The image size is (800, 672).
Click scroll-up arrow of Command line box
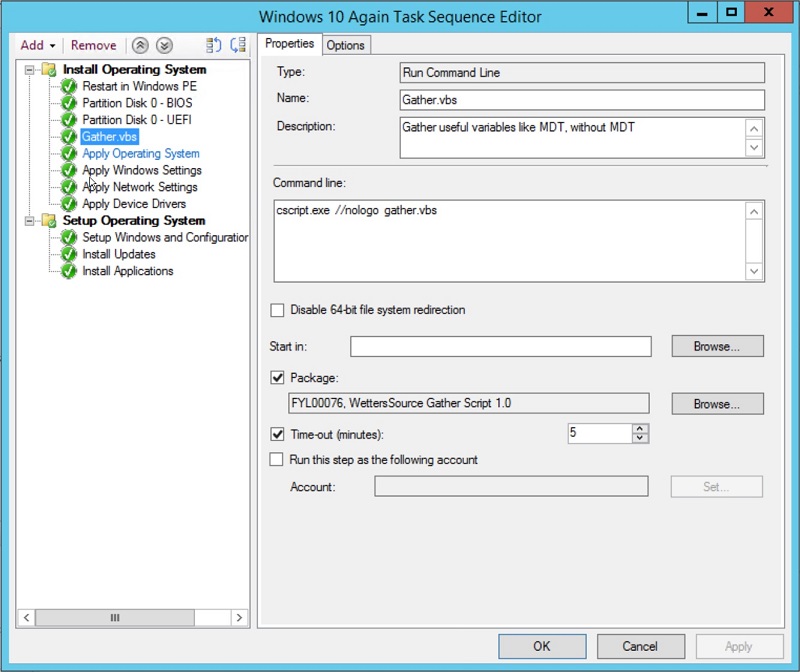coord(754,211)
